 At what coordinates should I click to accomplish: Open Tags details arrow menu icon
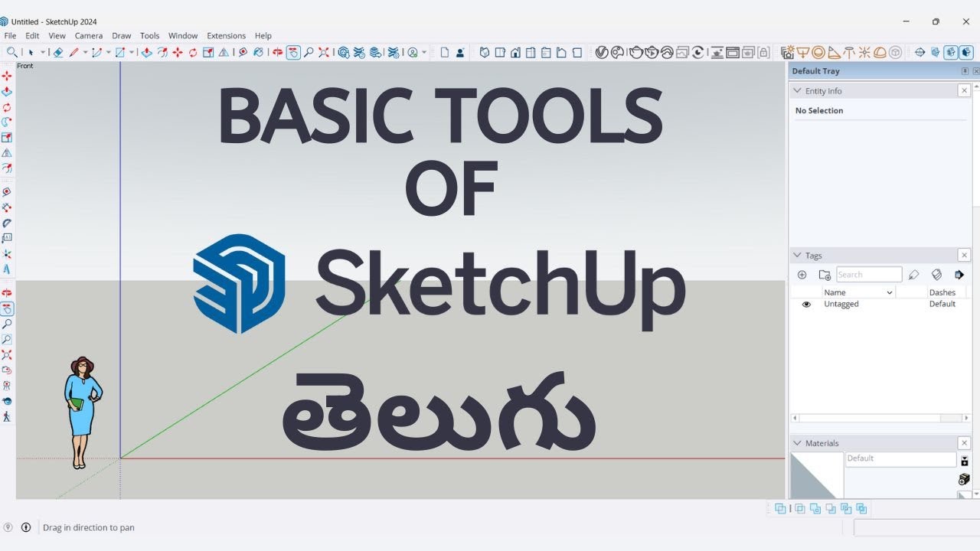tap(959, 275)
